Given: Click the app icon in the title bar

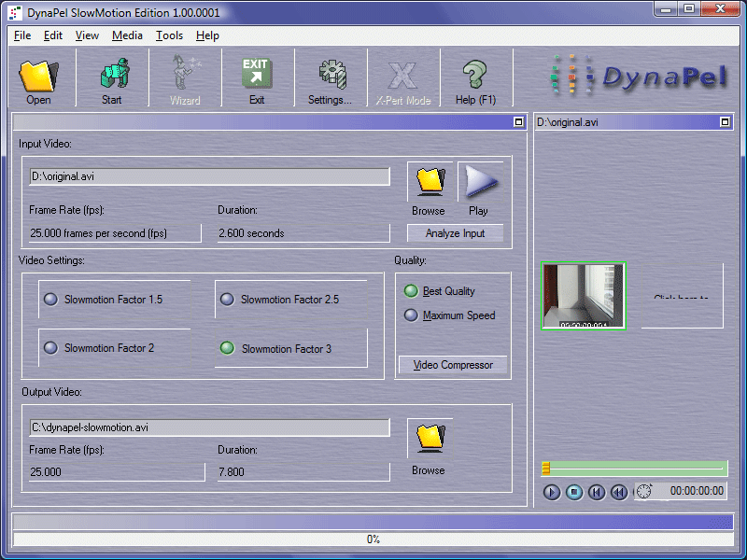Looking at the screenshot, I should [x=16, y=12].
